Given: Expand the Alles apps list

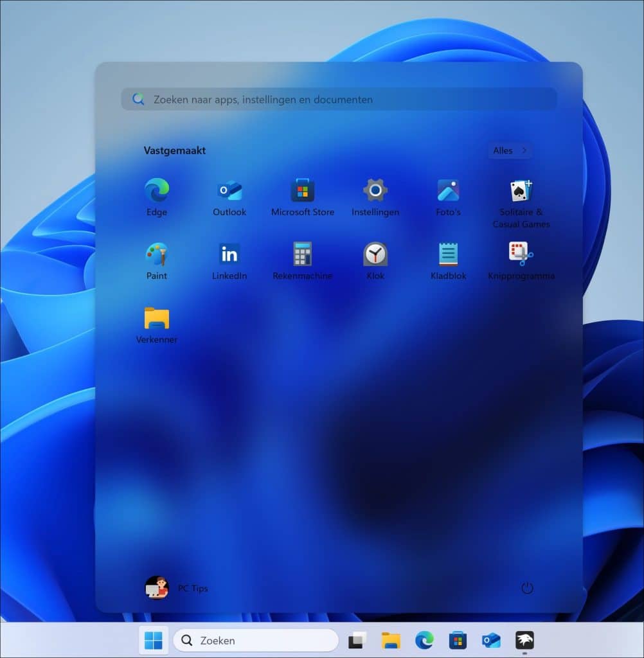Looking at the screenshot, I should pyautogui.click(x=510, y=150).
